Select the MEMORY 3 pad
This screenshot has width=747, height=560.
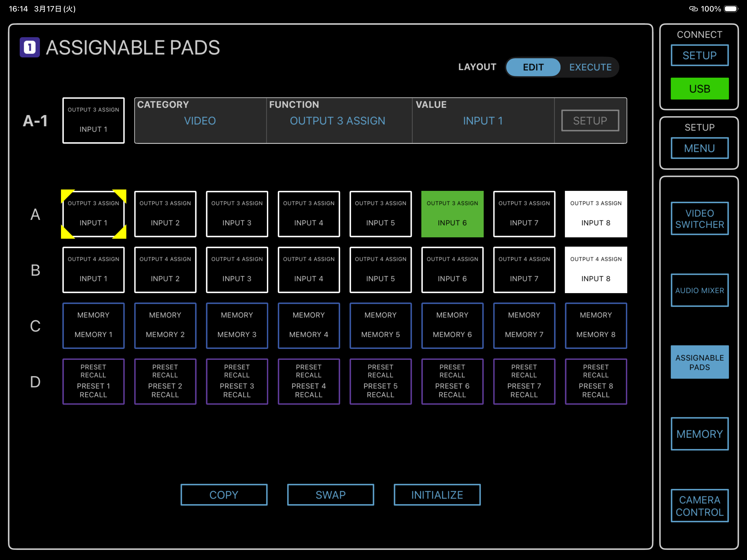pos(237,326)
